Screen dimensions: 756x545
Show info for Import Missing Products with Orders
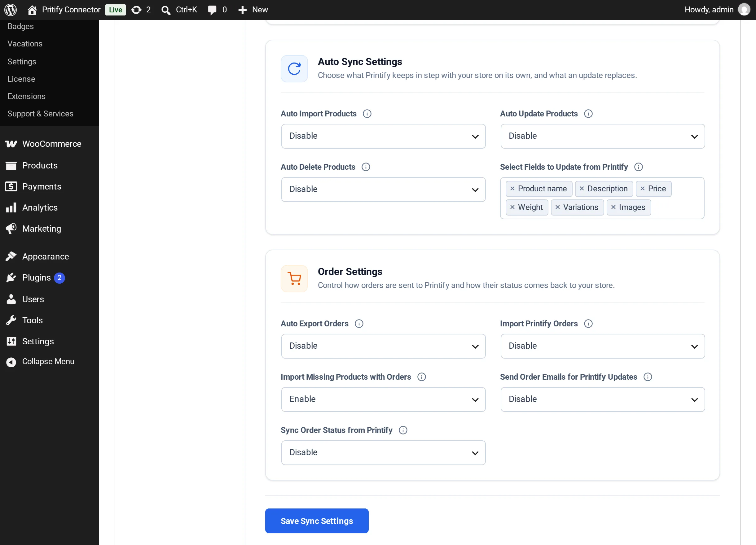coord(422,377)
